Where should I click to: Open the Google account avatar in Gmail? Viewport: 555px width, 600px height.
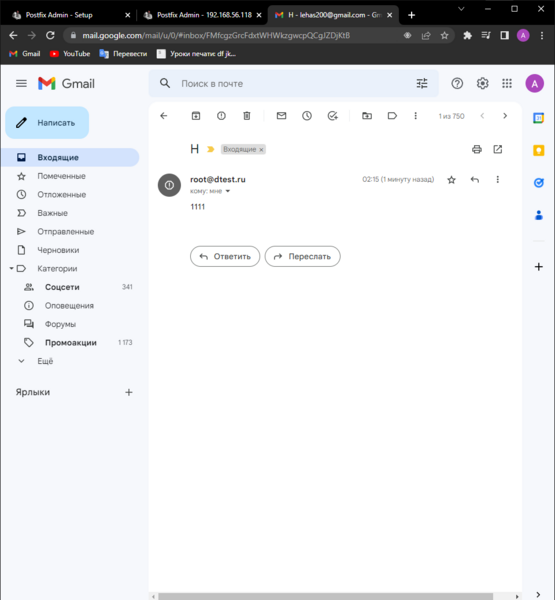[535, 83]
